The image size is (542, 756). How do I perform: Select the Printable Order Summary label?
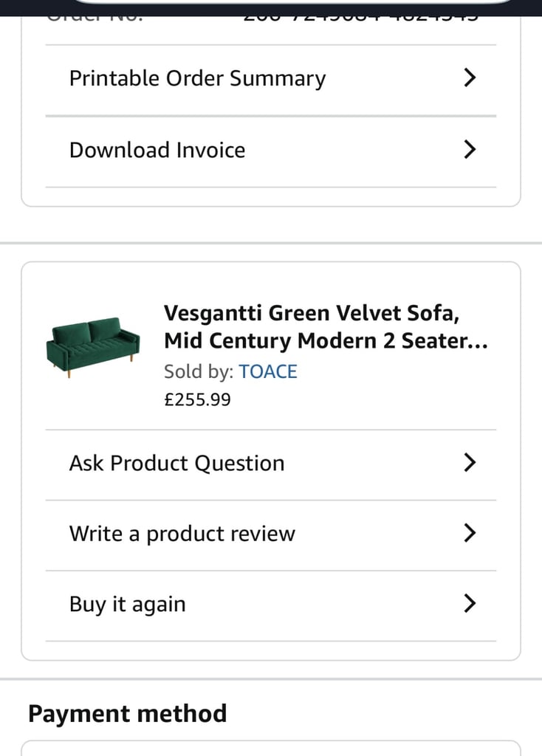click(x=198, y=78)
